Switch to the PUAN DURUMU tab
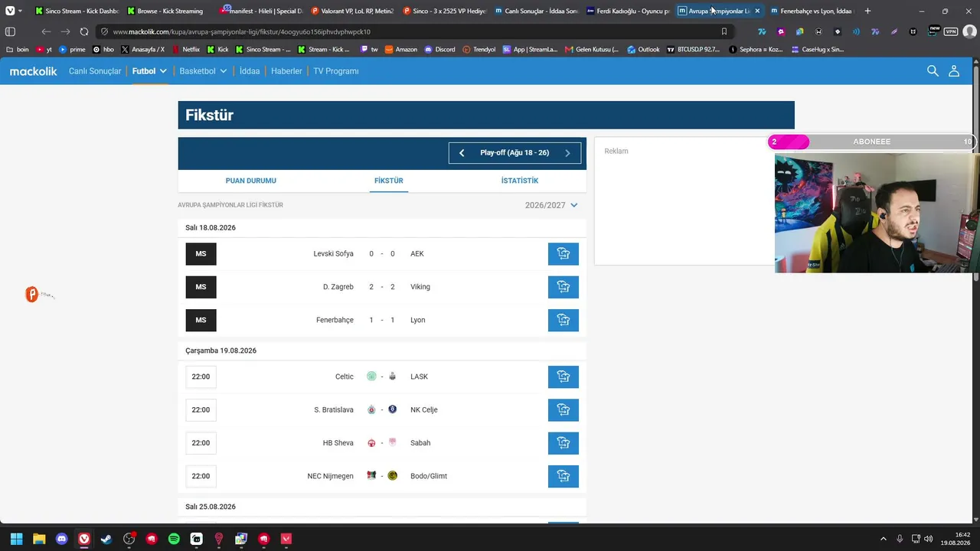The width and height of the screenshot is (980, 551). click(x=250, y=181)
